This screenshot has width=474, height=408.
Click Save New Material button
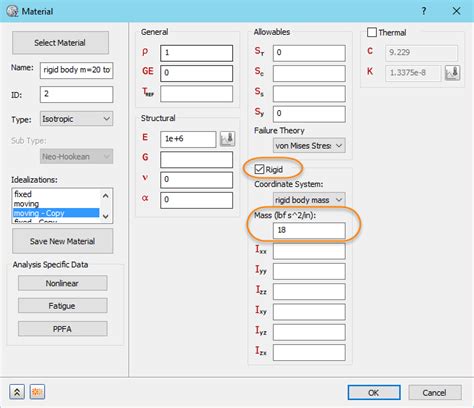pos(62,241)
